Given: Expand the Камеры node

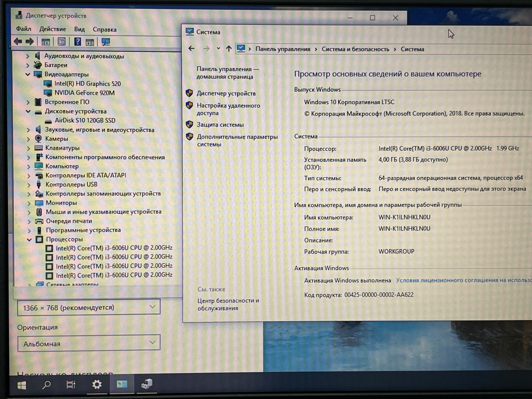Looking at the screenshot, I should [28, 139].
